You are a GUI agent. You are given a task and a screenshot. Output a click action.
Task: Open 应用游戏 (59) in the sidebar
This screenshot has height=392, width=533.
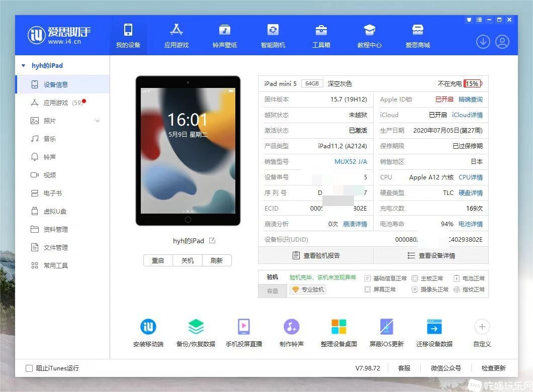click(x=62, y=103)
